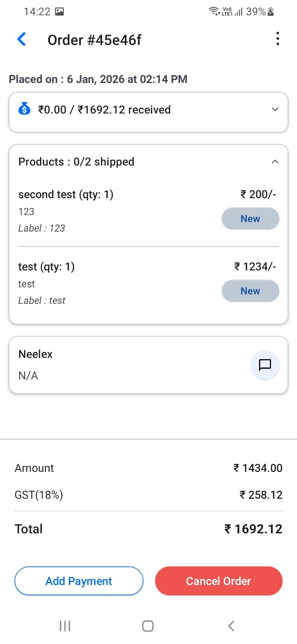Tap the blue back arrow icon
Viewport: 297px width, 644px height.
pos(21,40)
